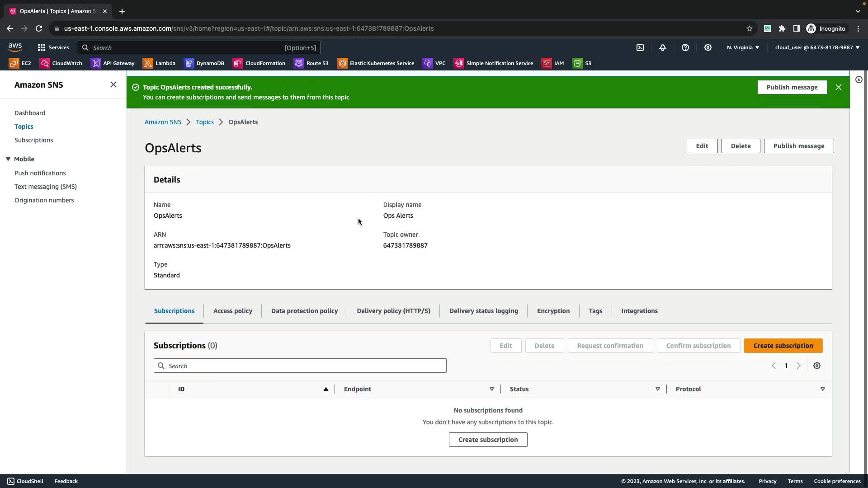868x488 pixels.
Task: Open the info panel icon at right edge
Action: point(859,80)
